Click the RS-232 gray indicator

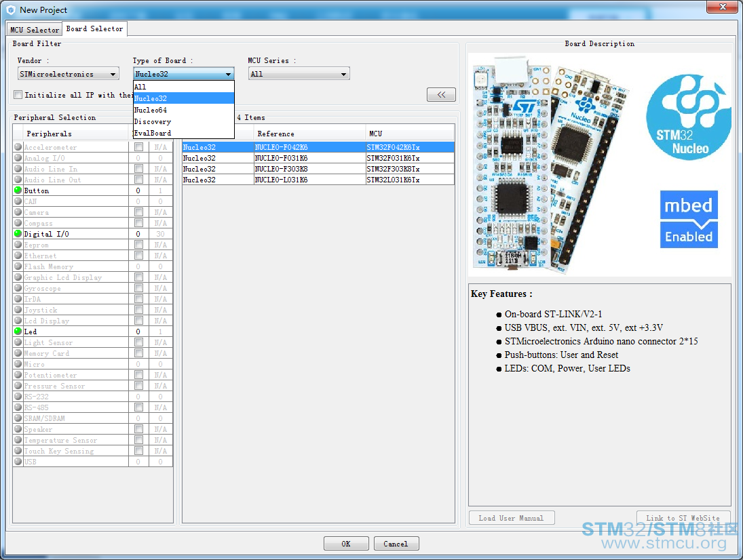(x=18, y=396)
